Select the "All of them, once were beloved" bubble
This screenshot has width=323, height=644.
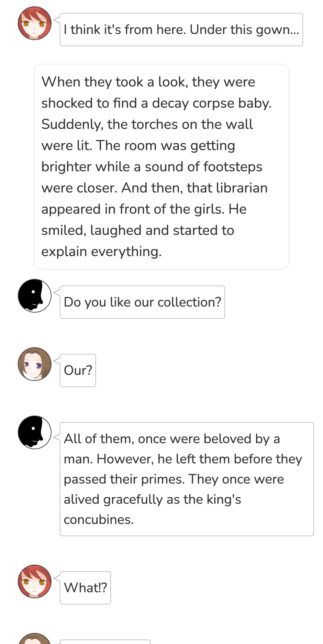pyautogui.click(x=187, y=479)
